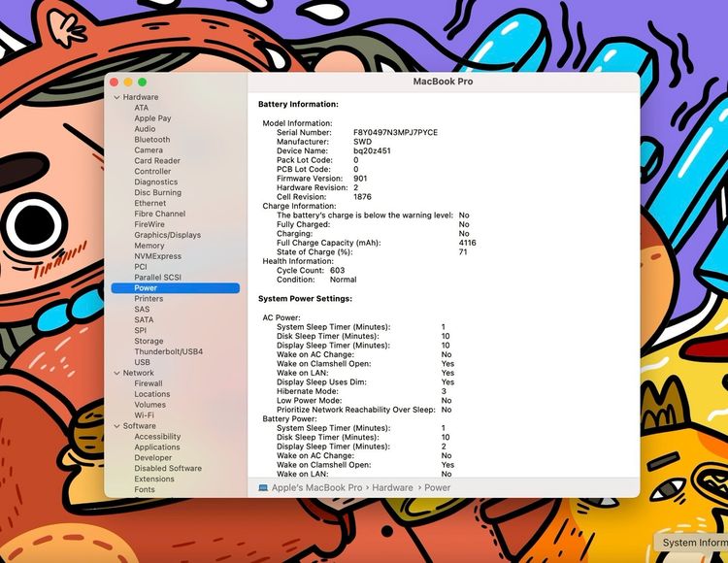The width and height of the screenshot is (728, 563).
Task: Open Thunderbolt/USB4 entry
Action: pyautogui.click(x=169, y=351)
